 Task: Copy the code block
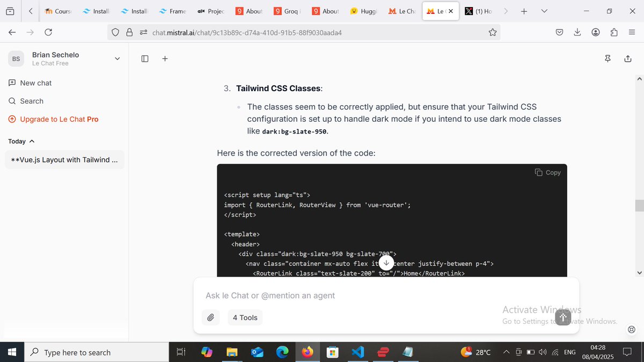547,173
